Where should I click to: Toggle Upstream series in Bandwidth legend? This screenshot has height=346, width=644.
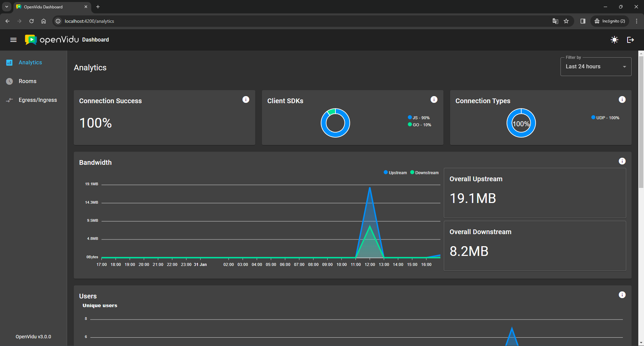(x=395, y=172)
